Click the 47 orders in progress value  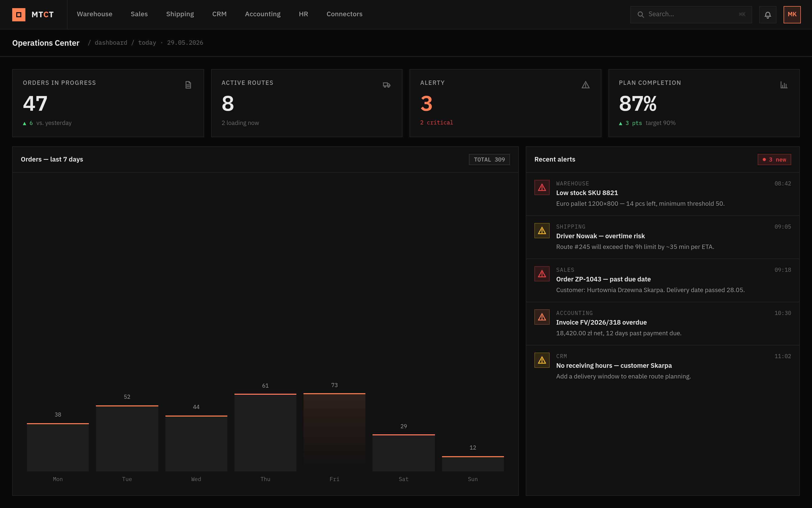tap(35, 103)
